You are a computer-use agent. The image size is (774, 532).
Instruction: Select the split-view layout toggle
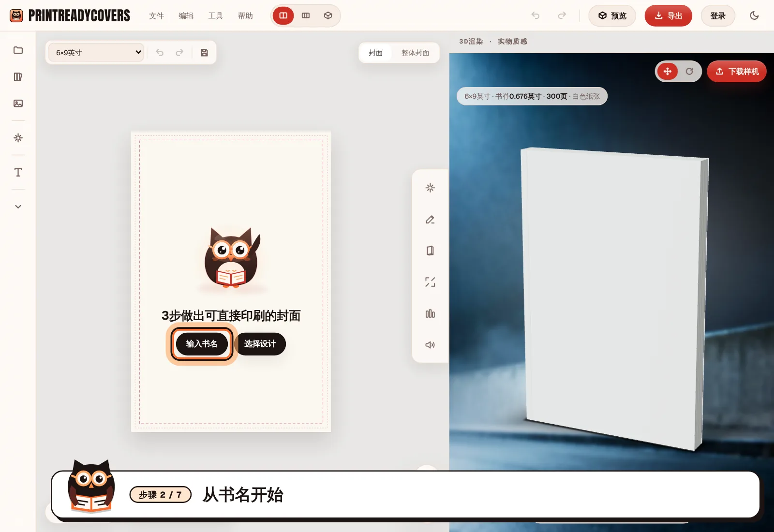pos(283,15)
